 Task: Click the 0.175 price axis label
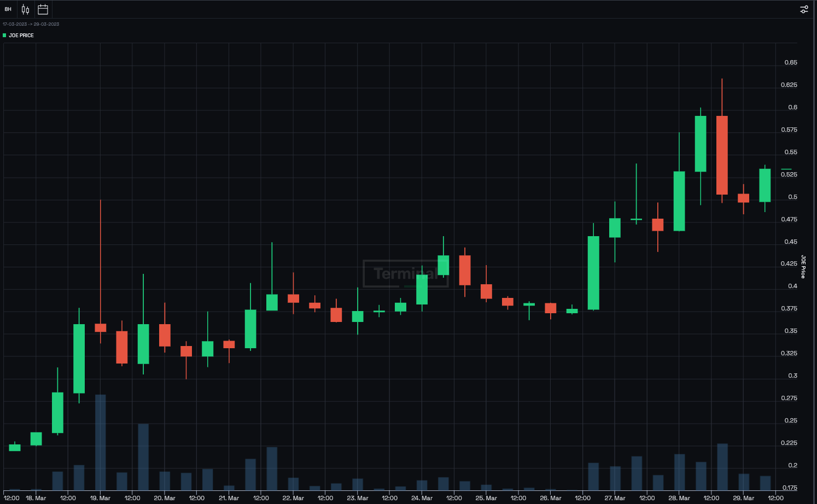(789, 488)
